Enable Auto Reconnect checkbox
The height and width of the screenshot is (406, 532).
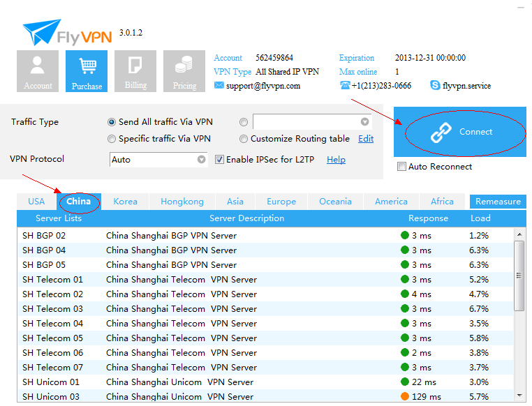[x=401, y=167]
